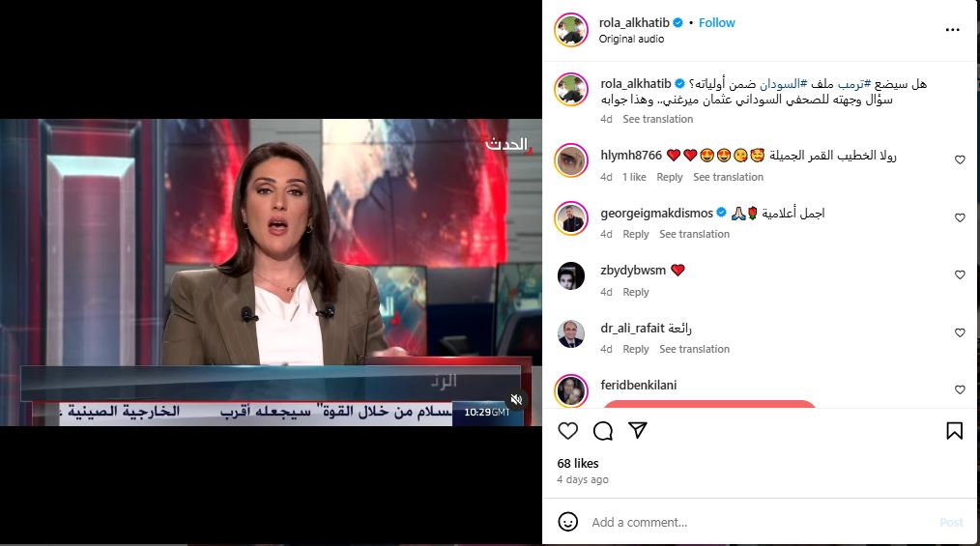Reply to zbydybwsm's comment

coord(636,292)
